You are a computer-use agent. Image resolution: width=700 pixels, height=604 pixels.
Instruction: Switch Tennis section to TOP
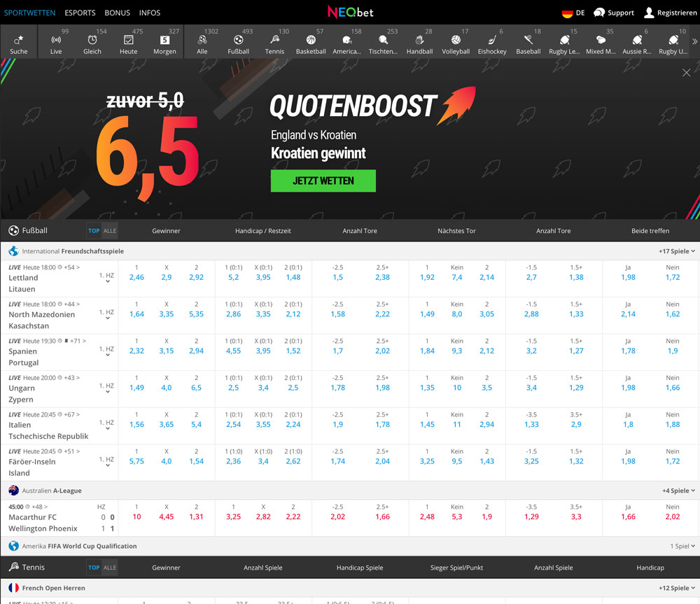click(94, 568)
